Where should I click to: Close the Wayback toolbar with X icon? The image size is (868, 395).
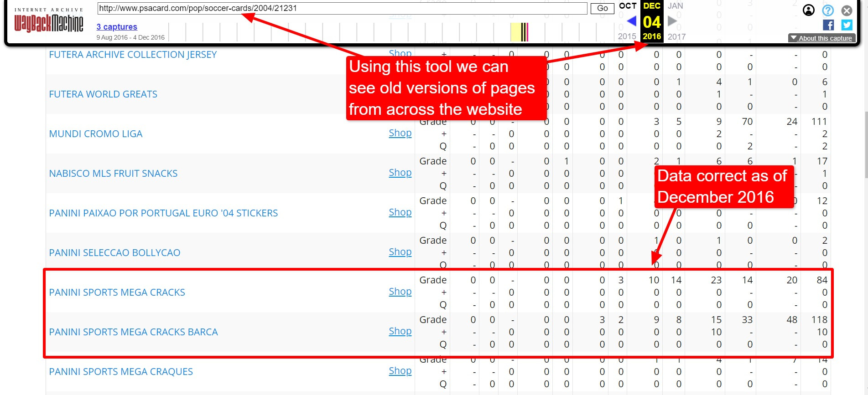point(847,10)
